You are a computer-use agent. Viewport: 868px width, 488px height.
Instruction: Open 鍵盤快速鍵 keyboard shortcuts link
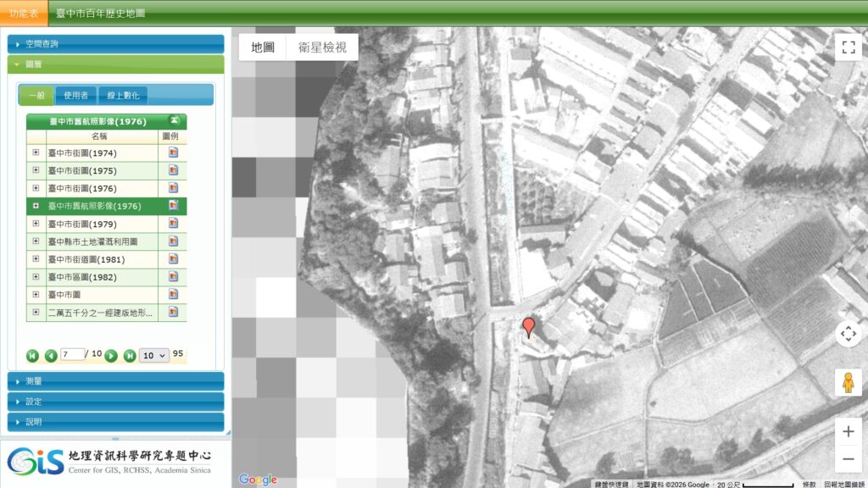pos(612,484)
